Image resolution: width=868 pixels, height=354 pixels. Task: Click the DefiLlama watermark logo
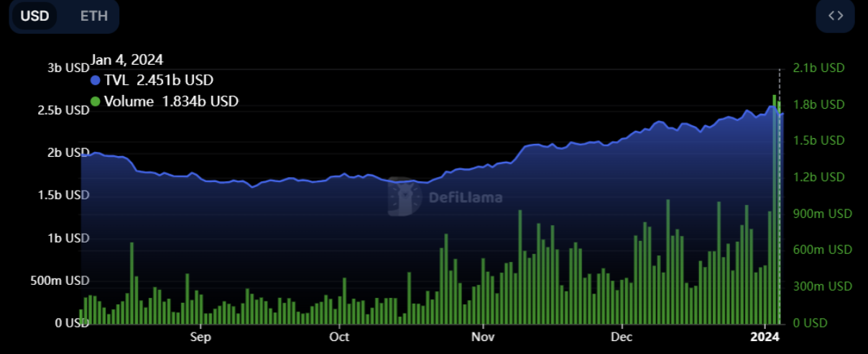tap(405, 196)
